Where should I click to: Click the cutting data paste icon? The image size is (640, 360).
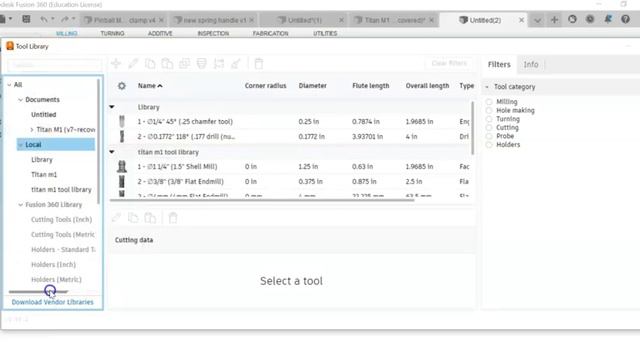tap(150, 218)
